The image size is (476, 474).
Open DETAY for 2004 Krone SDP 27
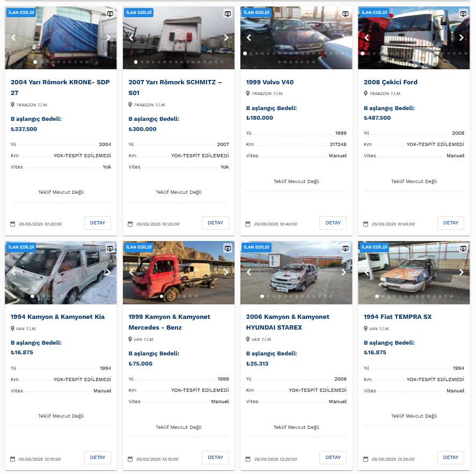click(98, 223)
